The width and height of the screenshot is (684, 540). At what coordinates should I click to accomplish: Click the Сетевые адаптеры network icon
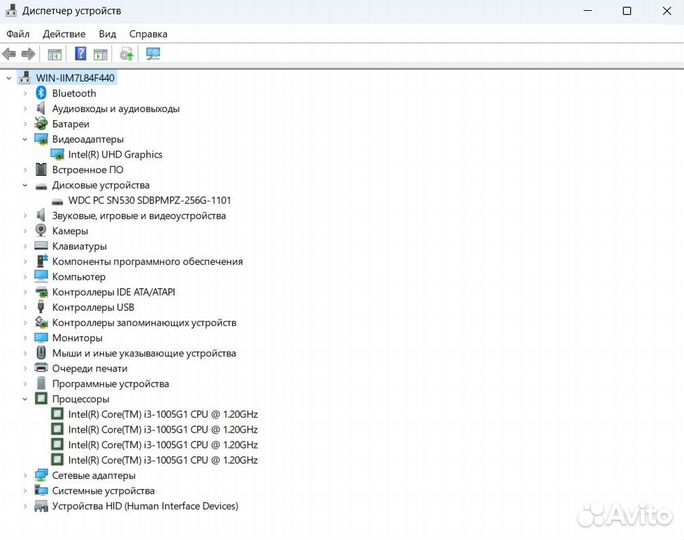click(41, 475)
